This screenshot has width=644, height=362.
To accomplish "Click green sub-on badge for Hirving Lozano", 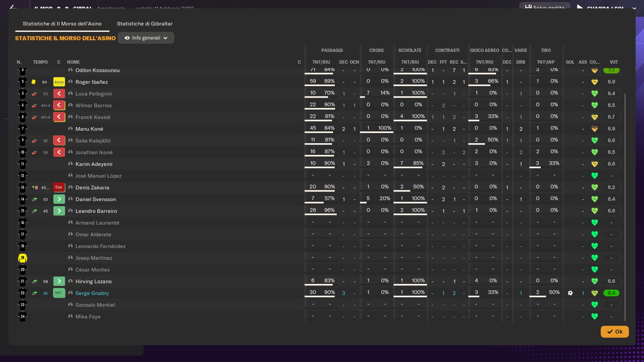I will pos(59,281).
